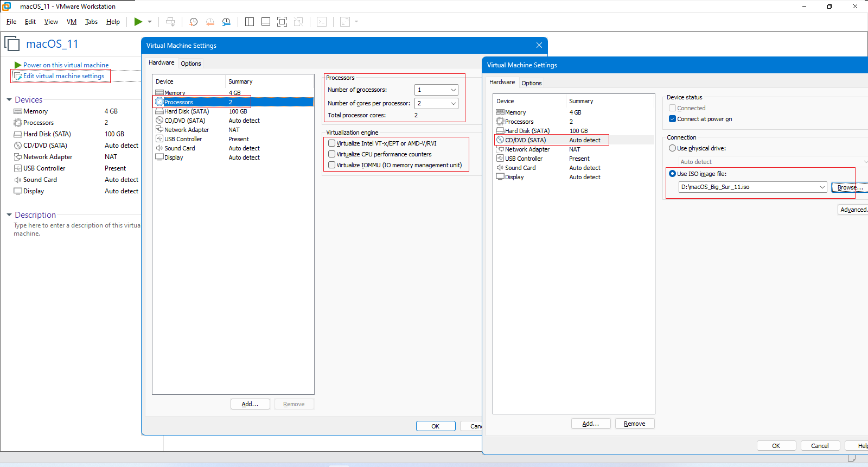Click Processors icon in main Devices list
This screenshot has width=868, height=467.
pos(18,123)
